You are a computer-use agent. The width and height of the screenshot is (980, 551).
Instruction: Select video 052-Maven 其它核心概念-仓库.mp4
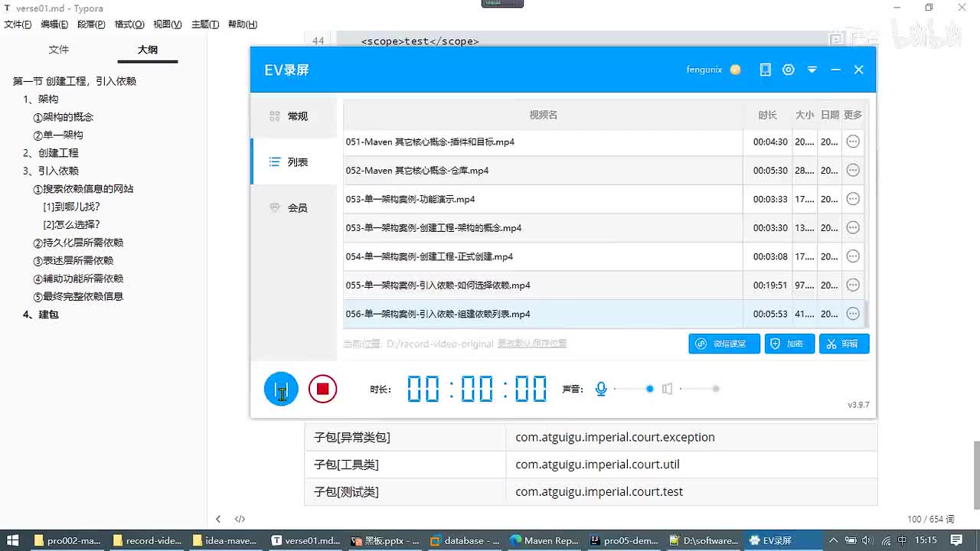(543, 170)
